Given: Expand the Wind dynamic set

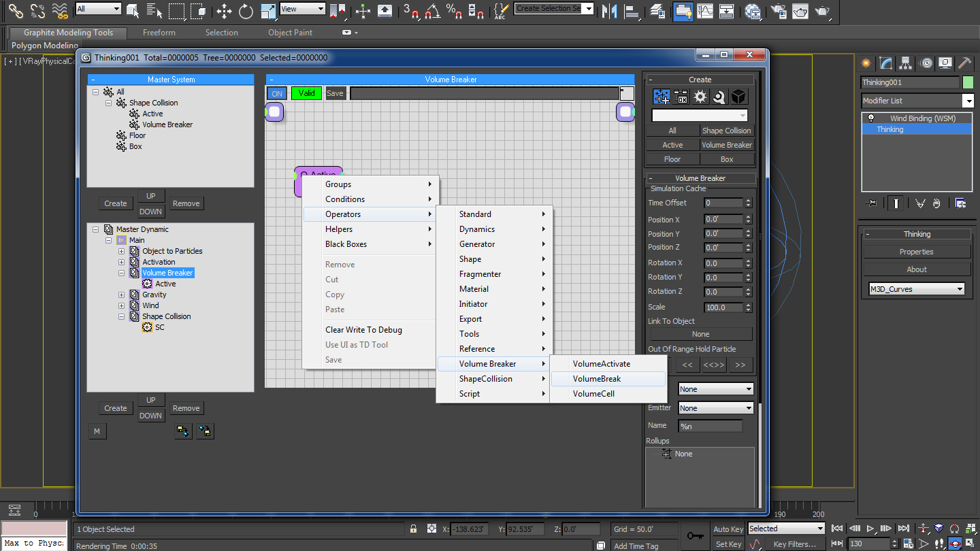Looking at the screenshot, I should tap(122, 305).
